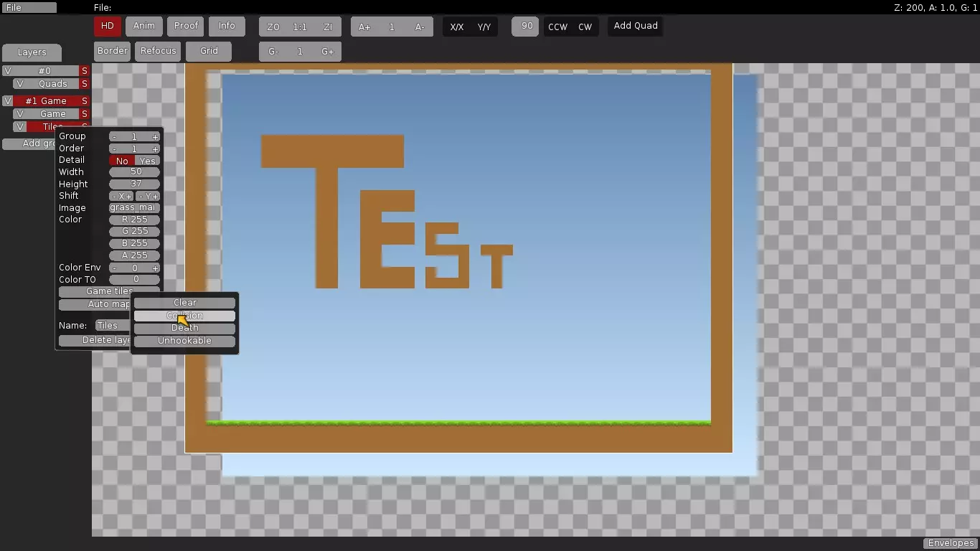Toggle visibility of group #0
The height and width of the screenshot is (551, 980).
pyautogui.click(x=7, y=71)
